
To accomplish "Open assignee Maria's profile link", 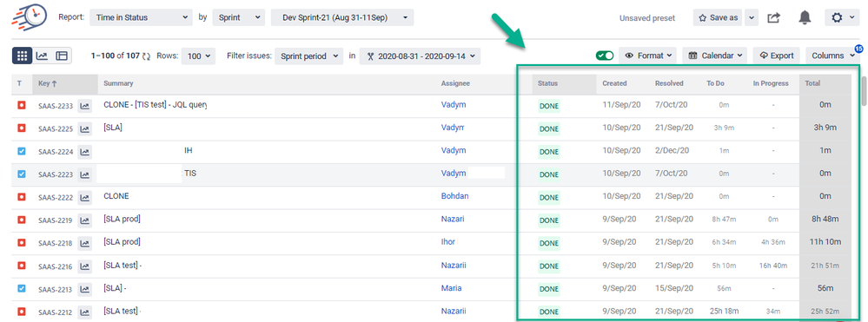I will 452,288.
